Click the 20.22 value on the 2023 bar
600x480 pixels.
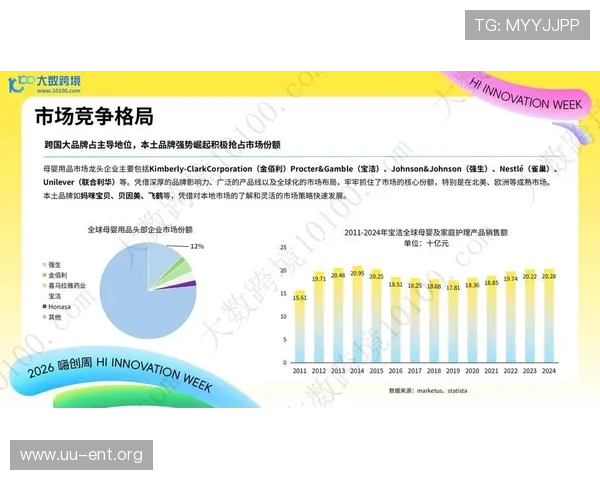tap(530, 276)
